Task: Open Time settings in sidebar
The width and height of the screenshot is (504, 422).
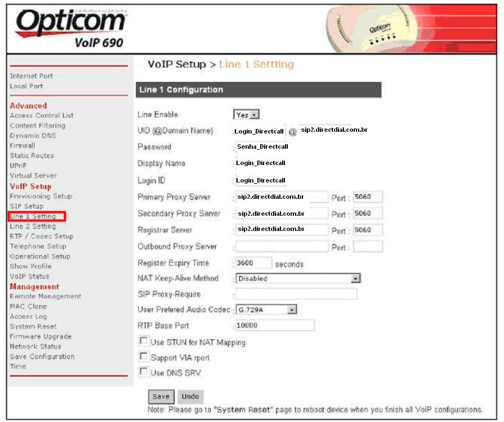Action: pyautogui.click(x=18, y=366)
